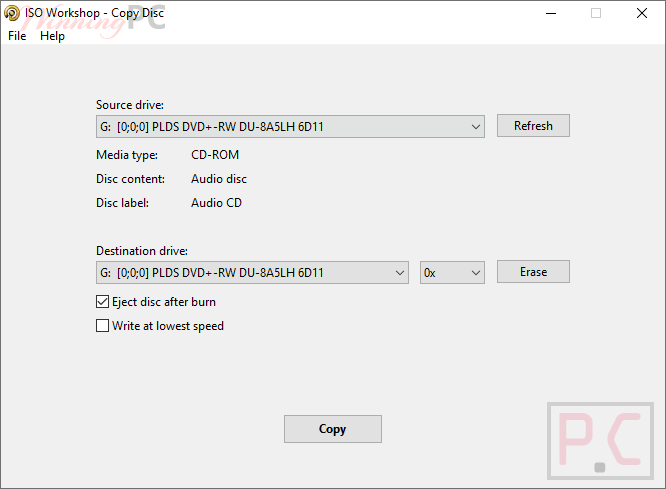Click the Media type label
The image size is (666, 489).
tap(127, 155)
